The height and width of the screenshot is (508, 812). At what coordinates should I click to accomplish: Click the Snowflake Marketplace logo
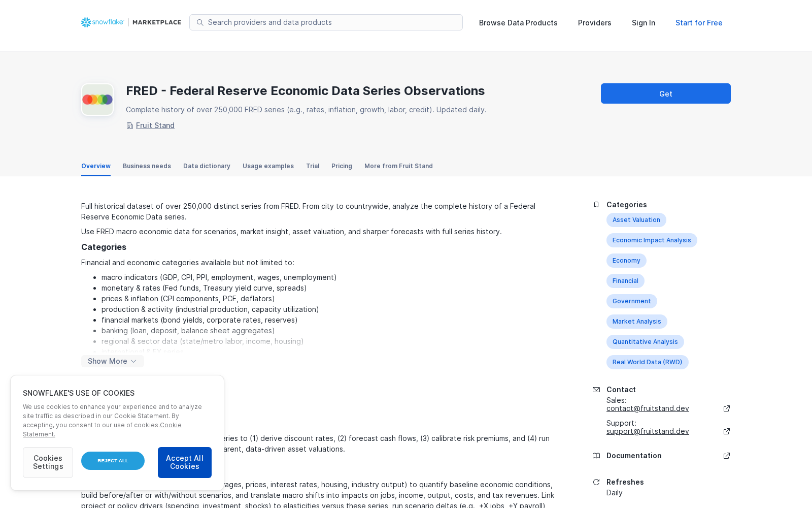pos(131,22)
